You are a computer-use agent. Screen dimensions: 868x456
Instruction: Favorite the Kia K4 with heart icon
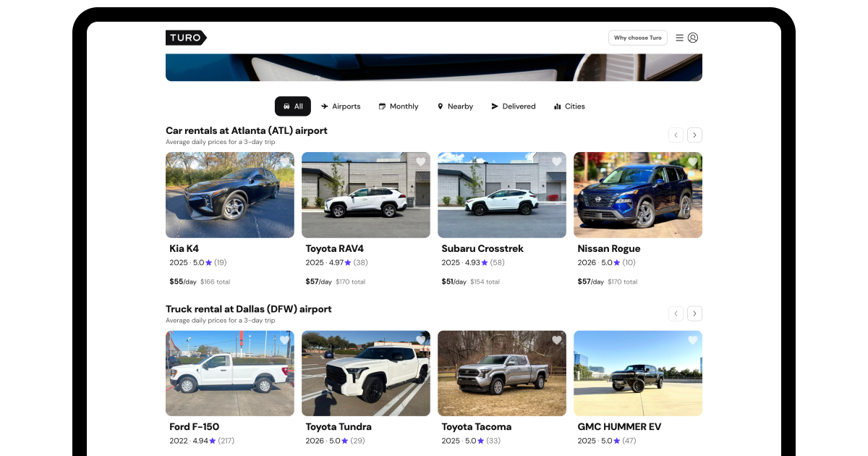284,162
